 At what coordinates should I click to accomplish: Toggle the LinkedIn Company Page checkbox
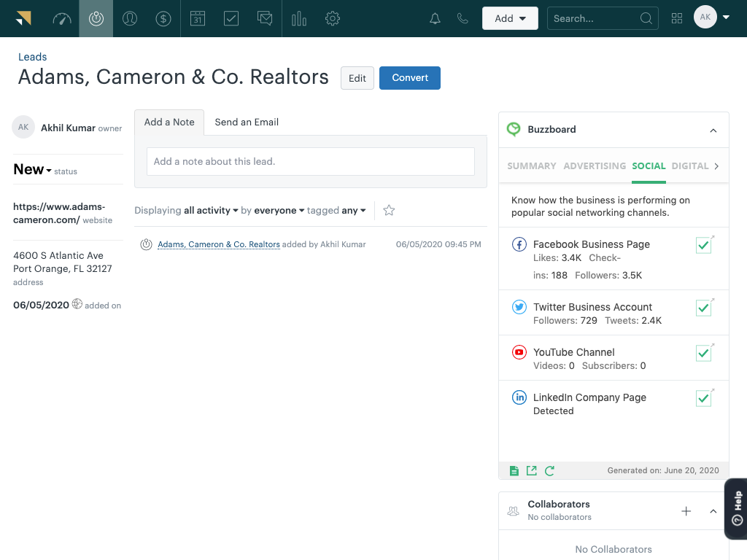(703, 398)
